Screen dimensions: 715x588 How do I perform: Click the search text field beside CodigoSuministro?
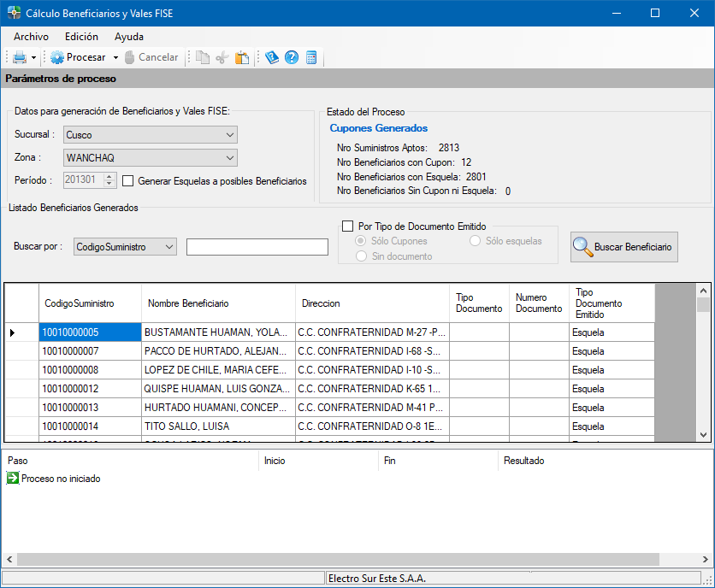click(x=257, y=247)
